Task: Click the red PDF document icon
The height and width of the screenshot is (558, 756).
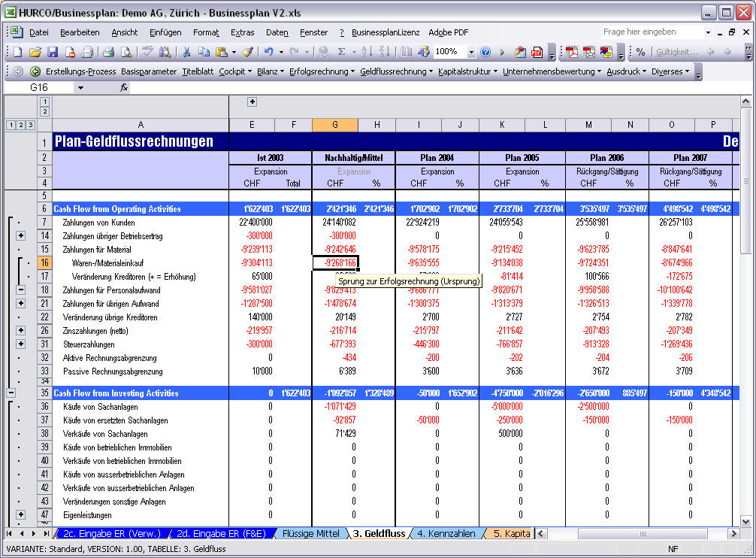Action: (x=537, y=52)
